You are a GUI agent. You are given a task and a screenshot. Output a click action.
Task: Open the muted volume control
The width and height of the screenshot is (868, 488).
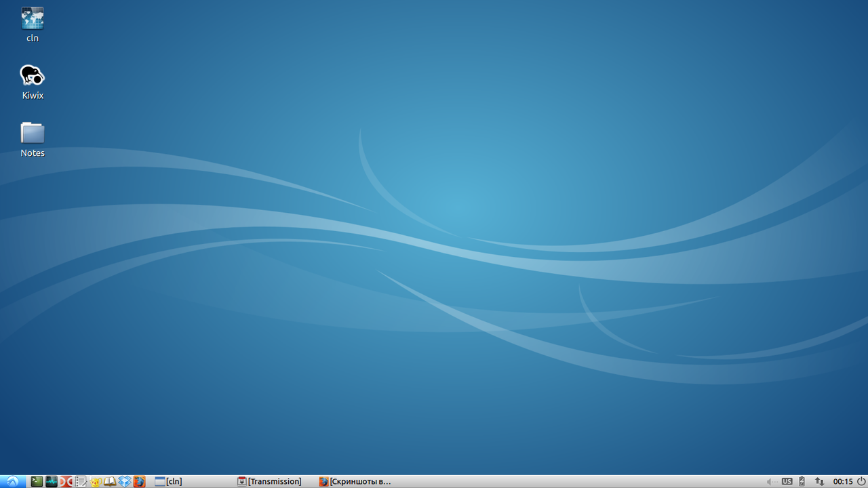tap(772, 481)
